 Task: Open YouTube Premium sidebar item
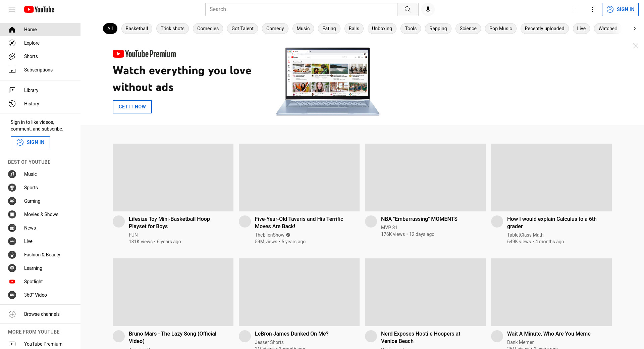[40, 344]
